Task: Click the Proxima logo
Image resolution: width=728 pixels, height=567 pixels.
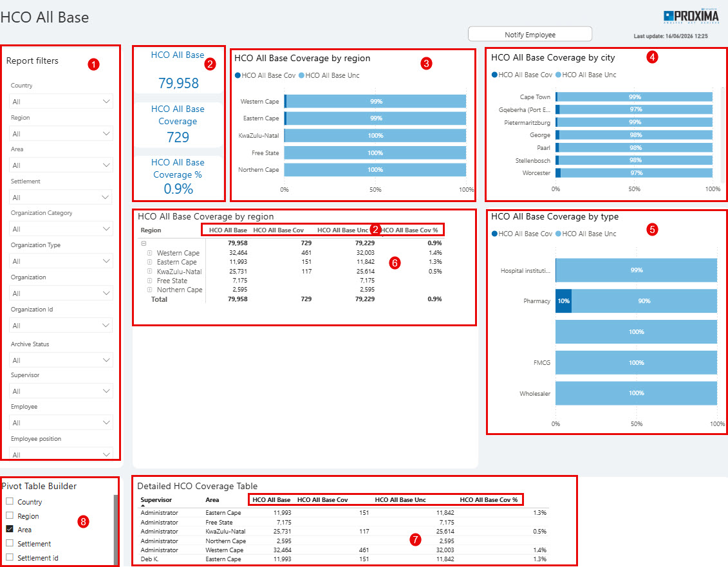Action: click(691, 17)
